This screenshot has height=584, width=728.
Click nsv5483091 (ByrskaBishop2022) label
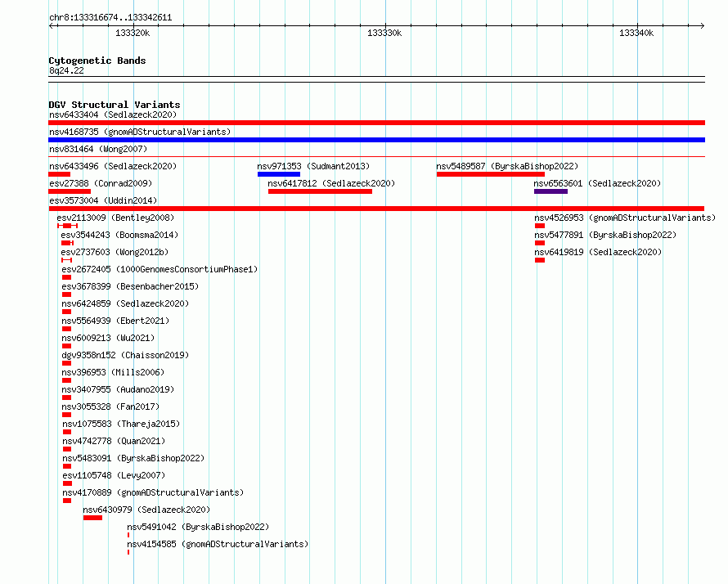133,458
